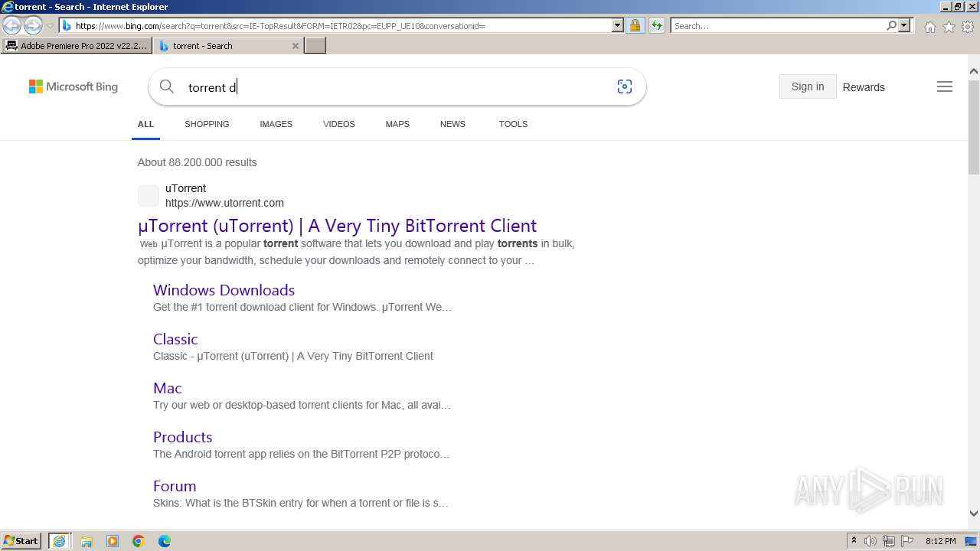Open the Favorites star icon
The image size is (980, 551).
pyautogui.click(x=949, y=27)
